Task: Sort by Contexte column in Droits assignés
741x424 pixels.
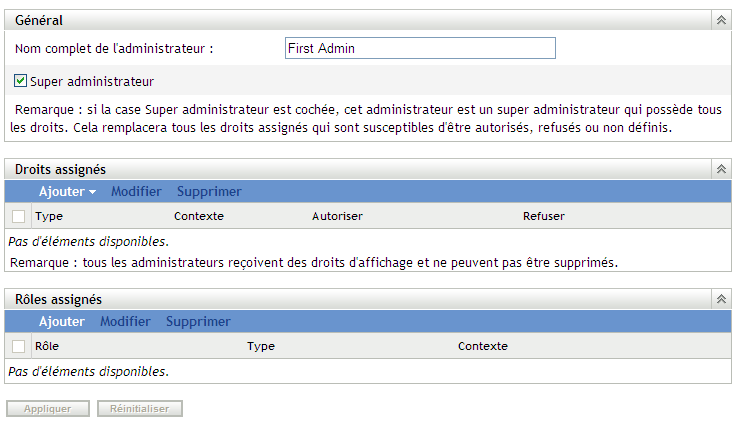Action: [198, 216]
